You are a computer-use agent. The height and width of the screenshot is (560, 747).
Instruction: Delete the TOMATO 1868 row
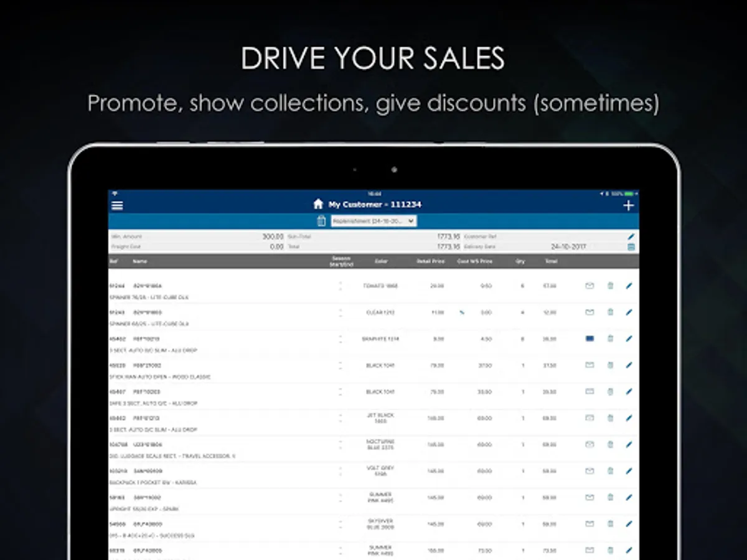point(610,286)
